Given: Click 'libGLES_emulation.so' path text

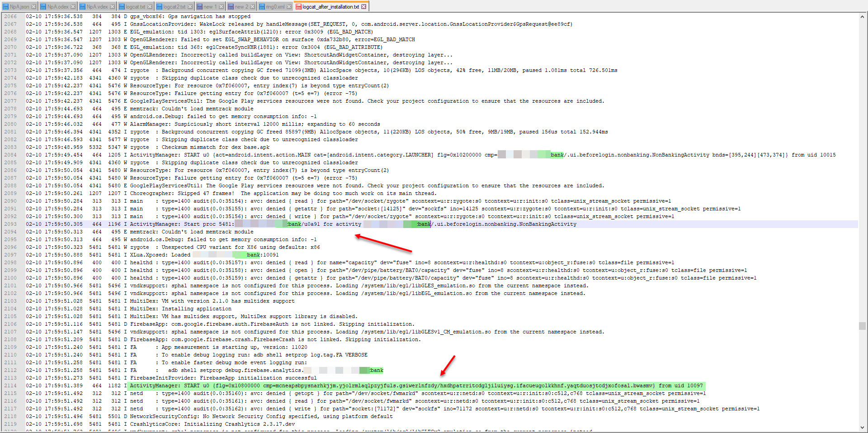Looking at the screenshot, I should [443, 285].
